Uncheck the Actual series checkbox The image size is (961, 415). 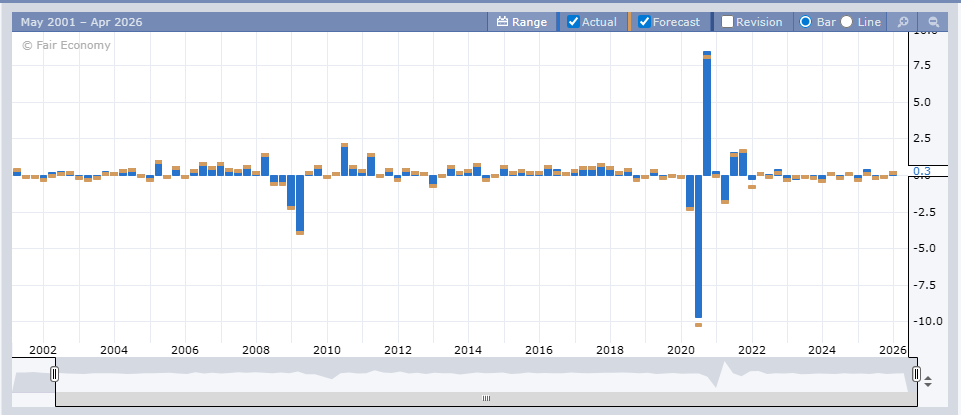pos(574,21)
